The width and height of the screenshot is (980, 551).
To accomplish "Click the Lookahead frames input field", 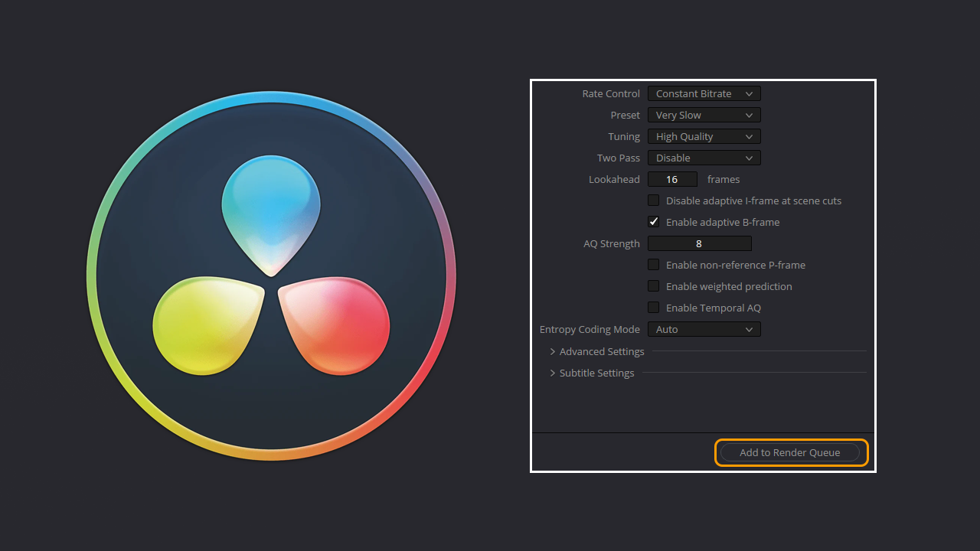I will pos(672,179).
